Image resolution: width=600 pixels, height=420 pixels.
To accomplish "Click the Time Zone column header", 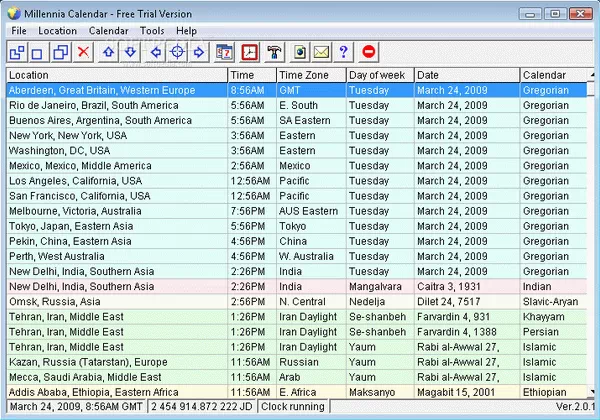I will click(x=310, y=75).
